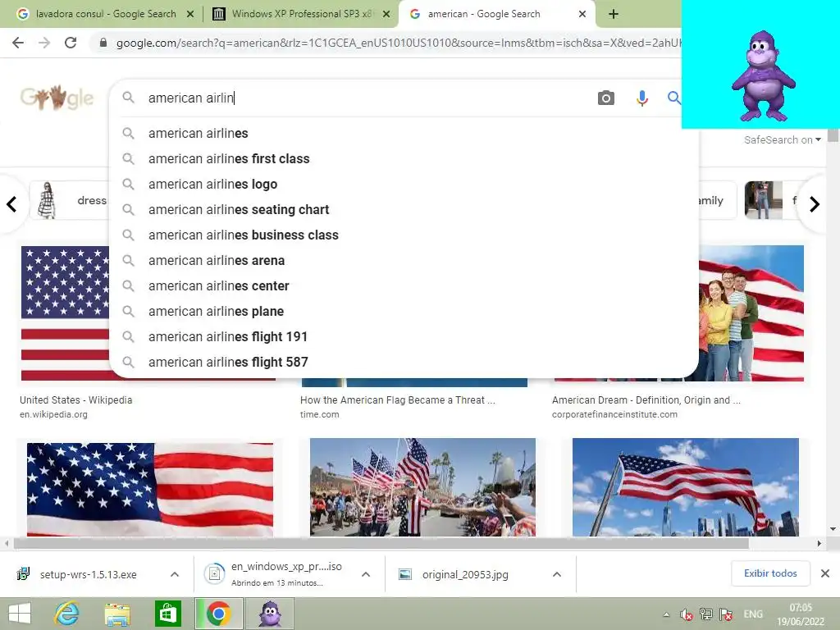Viewport: 840px width, 630px height.
Task: View site security lock icon info
Action: pos(103,43)
